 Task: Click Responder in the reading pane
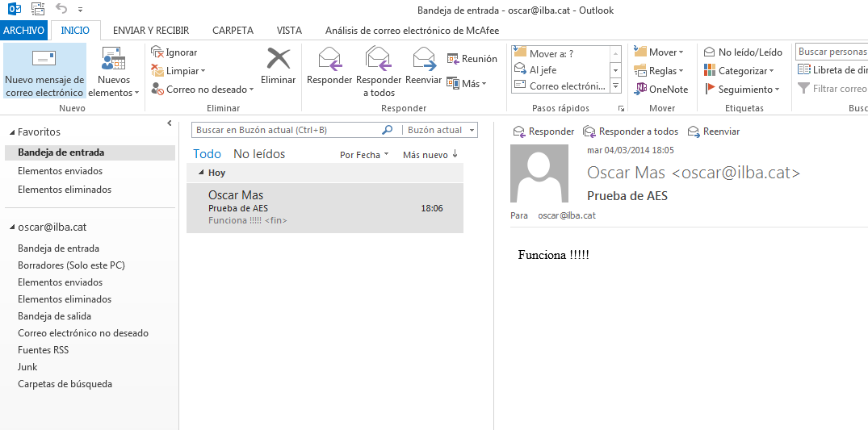click(x=543, y=132)
